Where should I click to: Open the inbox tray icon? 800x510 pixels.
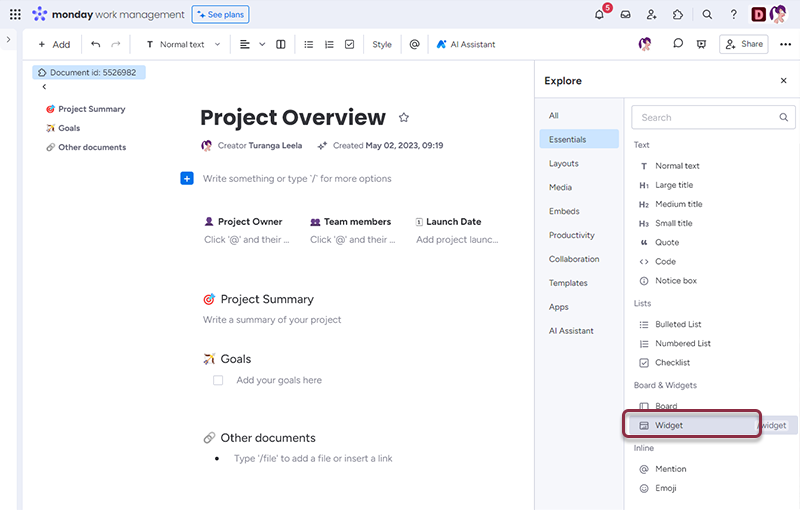pyautogui.click(x=626, y=15)
